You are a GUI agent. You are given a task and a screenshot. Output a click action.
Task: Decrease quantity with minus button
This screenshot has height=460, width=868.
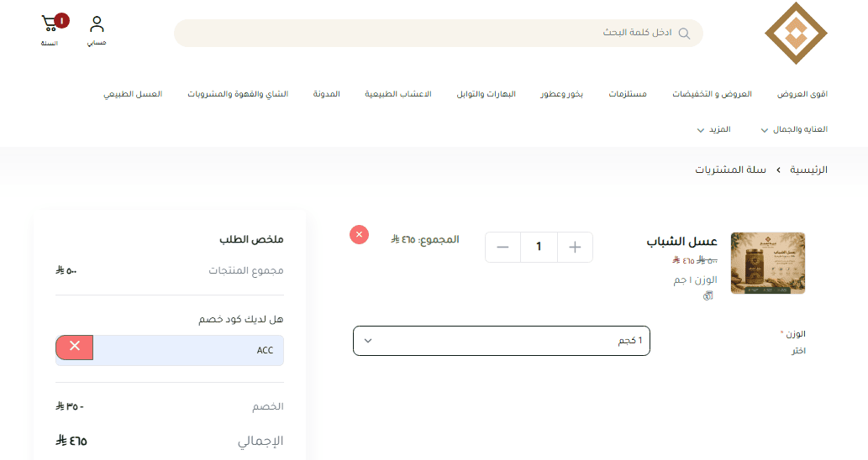click(502, 247)
